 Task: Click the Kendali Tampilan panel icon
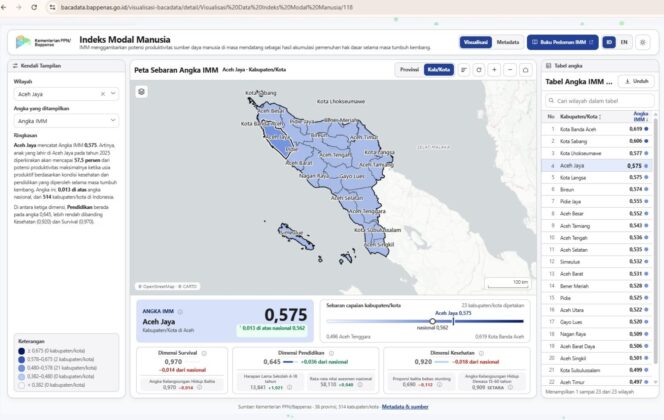[x=15, y=66]
